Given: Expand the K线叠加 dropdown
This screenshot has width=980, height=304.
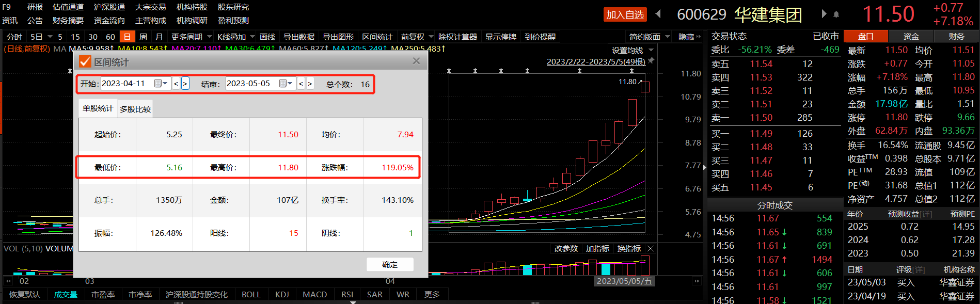Looking at the screenshot, I should point(252,37).
